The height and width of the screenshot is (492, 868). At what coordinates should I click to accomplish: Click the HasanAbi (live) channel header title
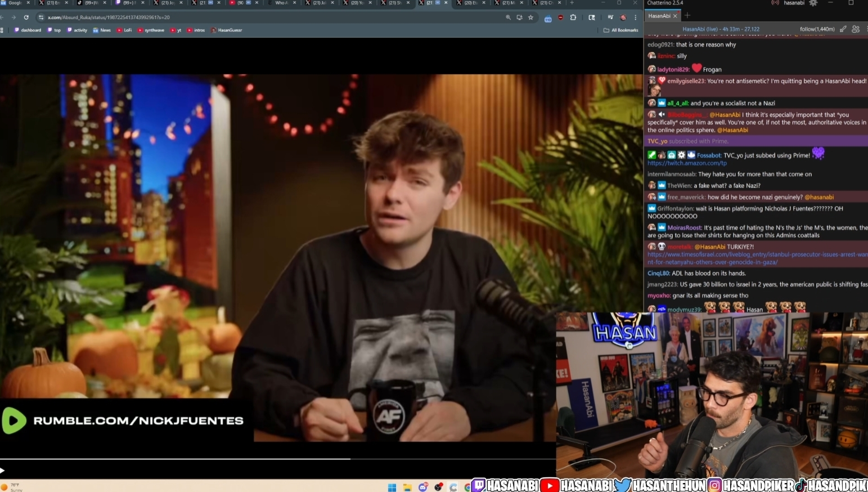tap(721, 29)
